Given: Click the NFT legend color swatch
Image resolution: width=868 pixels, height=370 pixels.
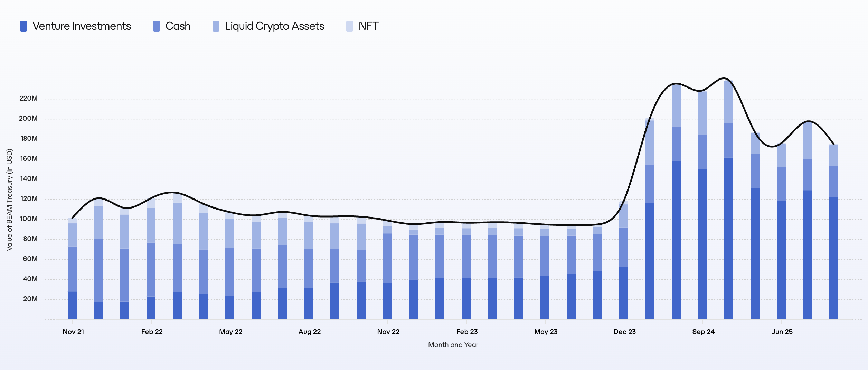Looking at the screenshot, I should point(350,26).
